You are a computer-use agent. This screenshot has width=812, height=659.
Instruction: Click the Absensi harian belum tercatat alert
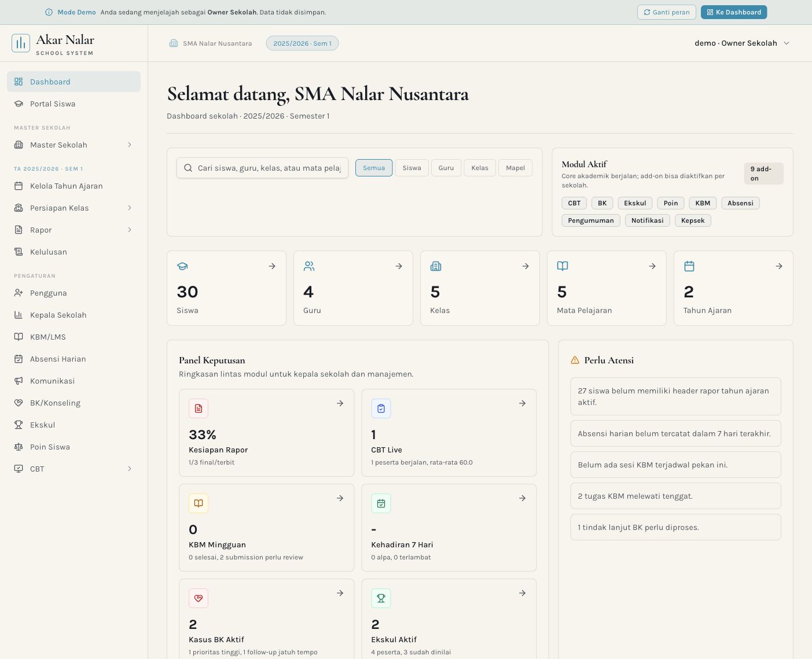coord(675,433)
